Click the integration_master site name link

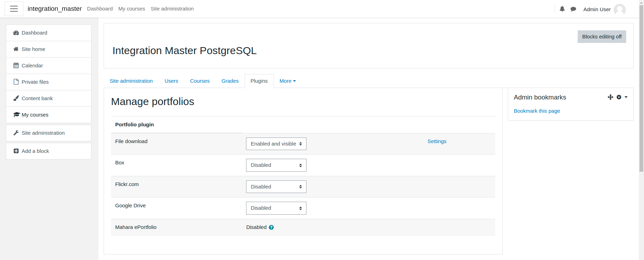coord(55,9)
